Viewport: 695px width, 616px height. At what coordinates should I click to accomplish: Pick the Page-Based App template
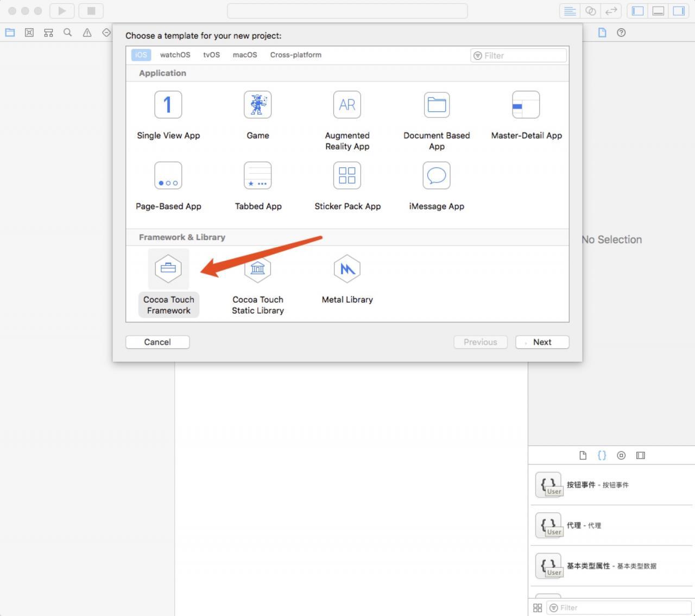168,186
